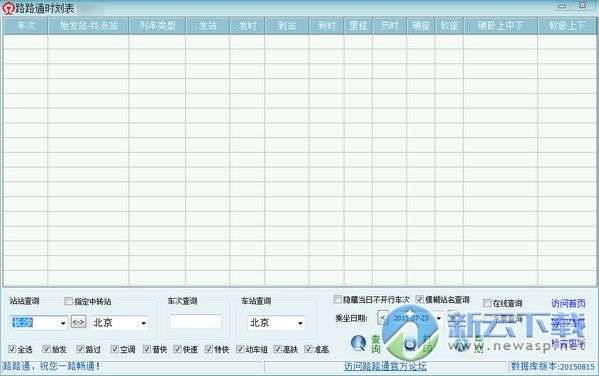This screenshot has height=376, width=599.
Task: Click the 列车类型 column header
Action: click(157, 26)
